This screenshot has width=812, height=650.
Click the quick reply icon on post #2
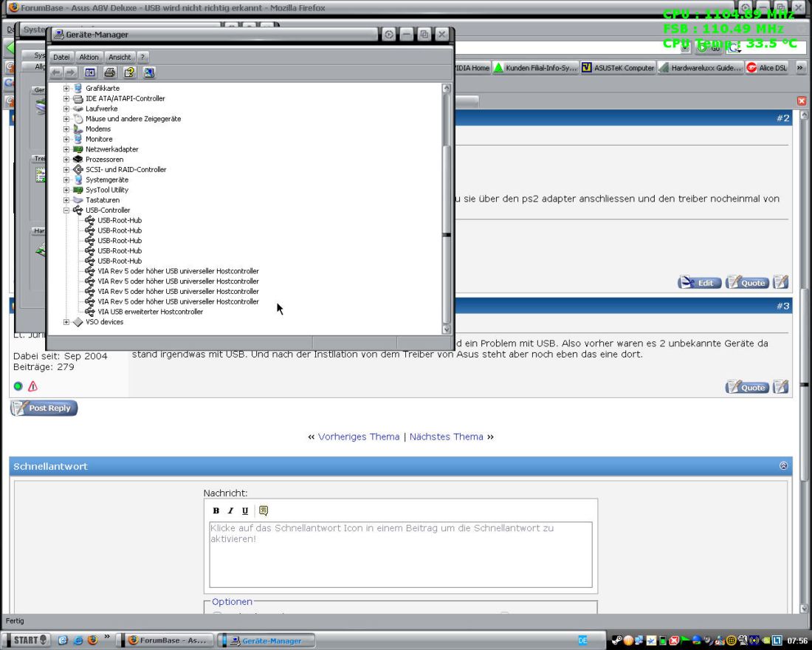click(x=780, y=282)
